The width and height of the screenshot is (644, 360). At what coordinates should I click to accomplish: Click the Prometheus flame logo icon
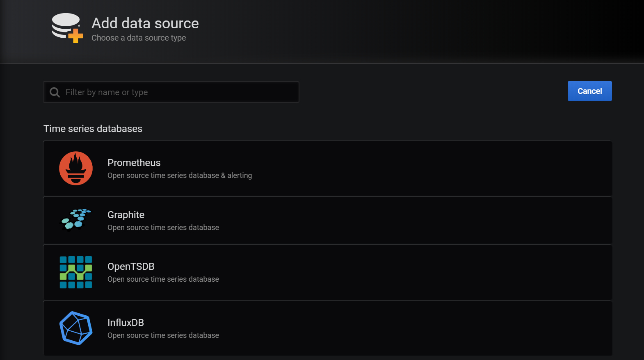click(x=76, y=169)
